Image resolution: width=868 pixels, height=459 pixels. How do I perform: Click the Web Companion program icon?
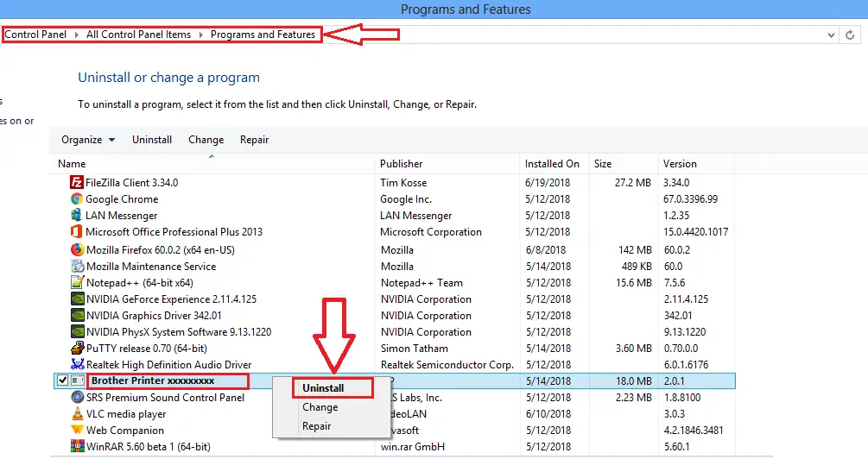pos(78,430)
